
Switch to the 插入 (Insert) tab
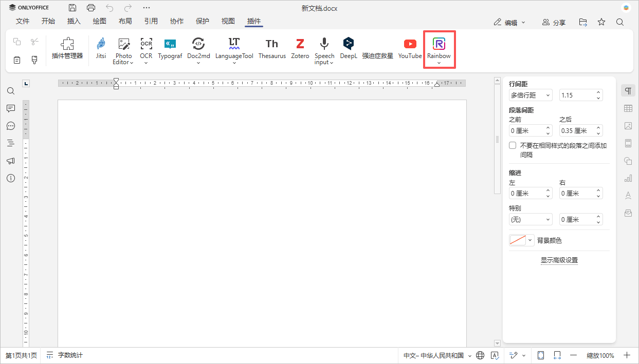coord(74,22)
